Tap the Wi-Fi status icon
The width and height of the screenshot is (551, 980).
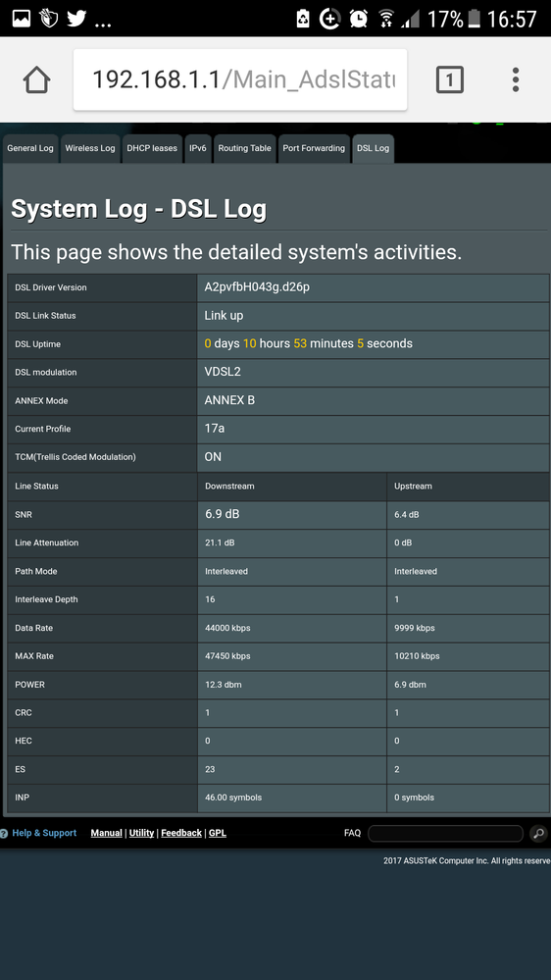tap(386, 20)
